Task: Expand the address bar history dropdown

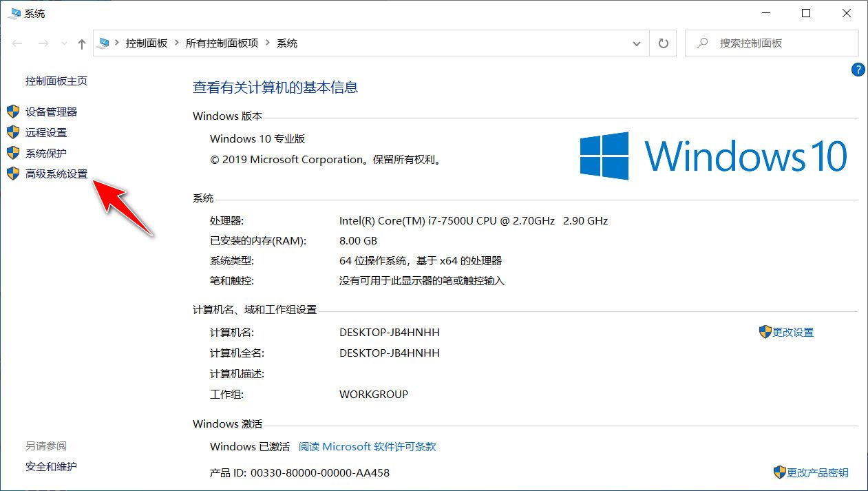Action: (637, 43)
